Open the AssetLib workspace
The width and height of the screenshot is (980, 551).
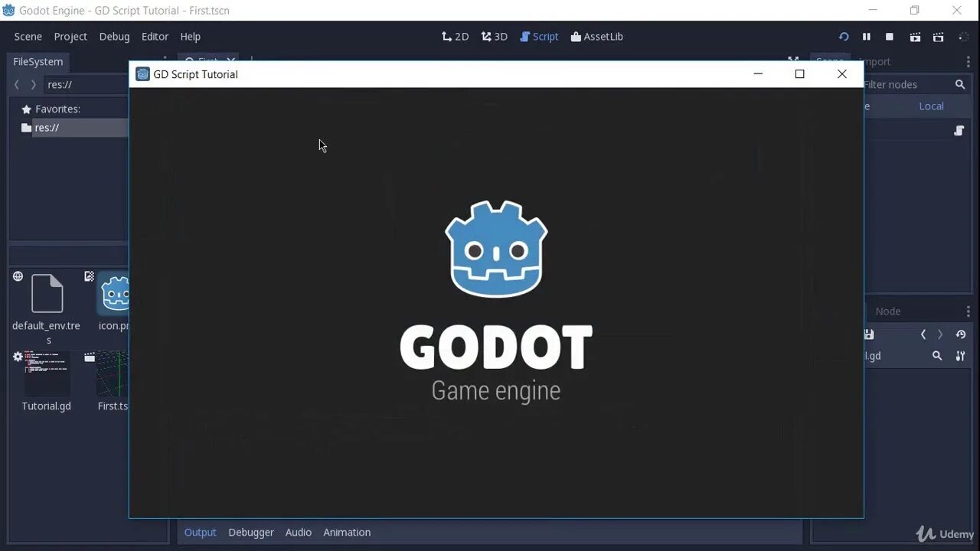(596, 37)
